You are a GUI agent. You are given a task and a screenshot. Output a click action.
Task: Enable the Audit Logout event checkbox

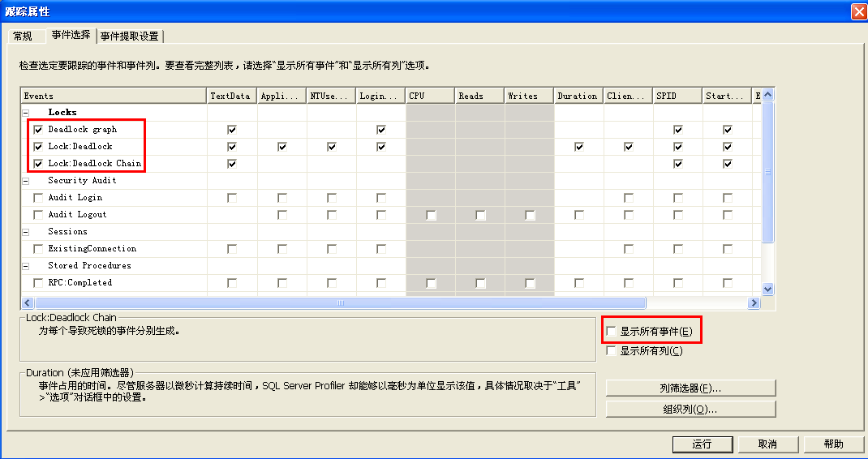38,215
